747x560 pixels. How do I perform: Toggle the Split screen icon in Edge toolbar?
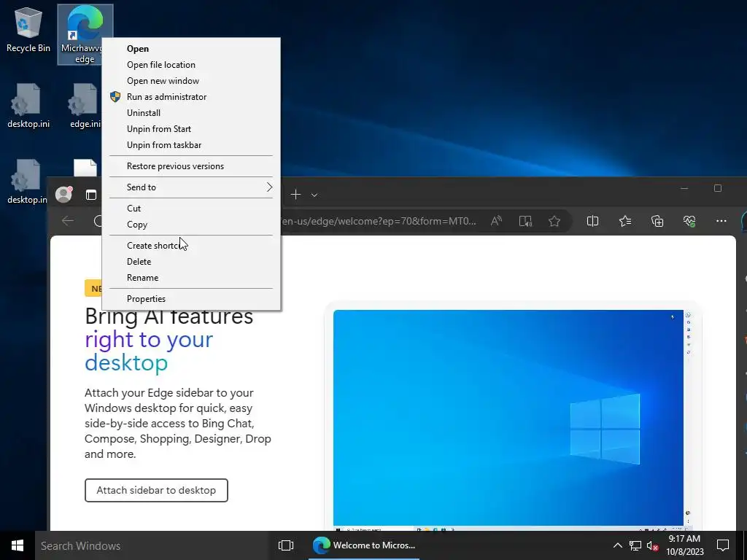(x=592, y=221)
